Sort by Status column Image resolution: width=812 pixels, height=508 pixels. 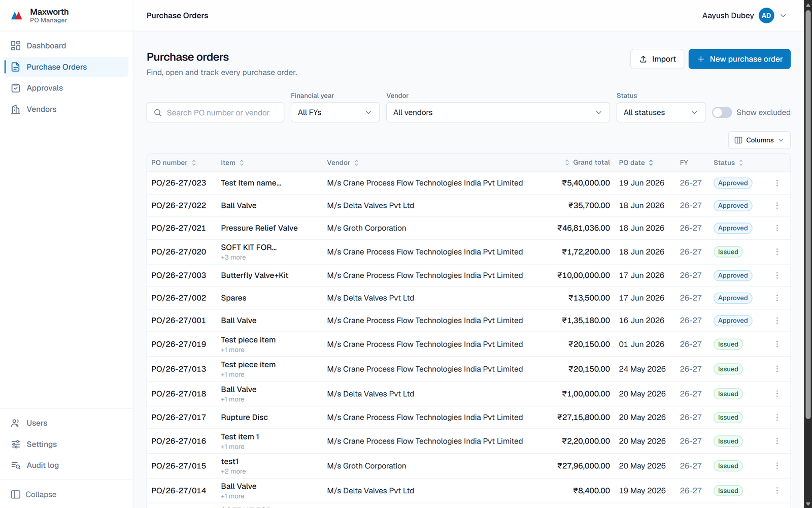tap(729, 163)
